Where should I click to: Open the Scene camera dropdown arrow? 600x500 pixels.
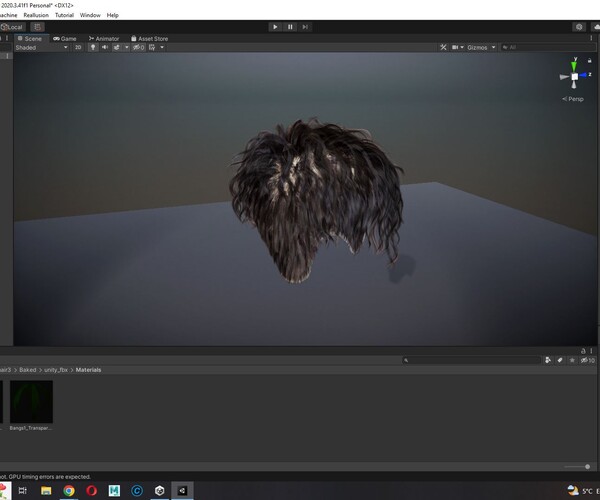[x=462, y=47]
